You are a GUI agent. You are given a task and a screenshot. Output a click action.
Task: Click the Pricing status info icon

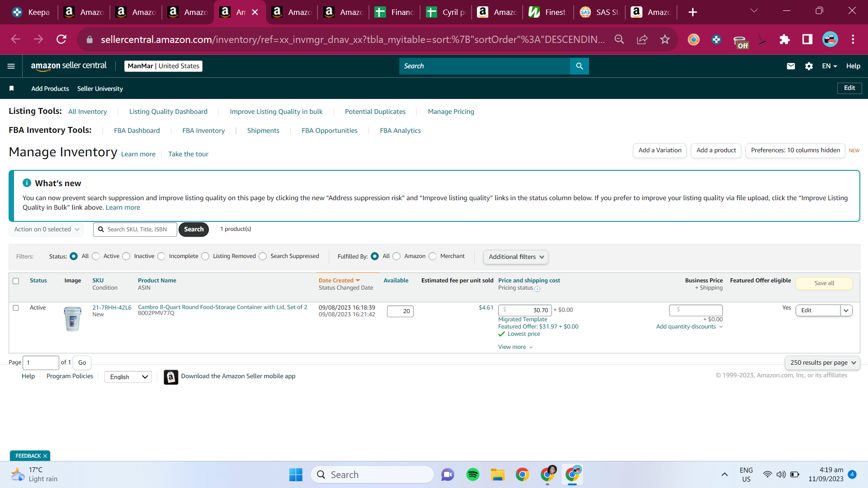(x=537, y=289)
